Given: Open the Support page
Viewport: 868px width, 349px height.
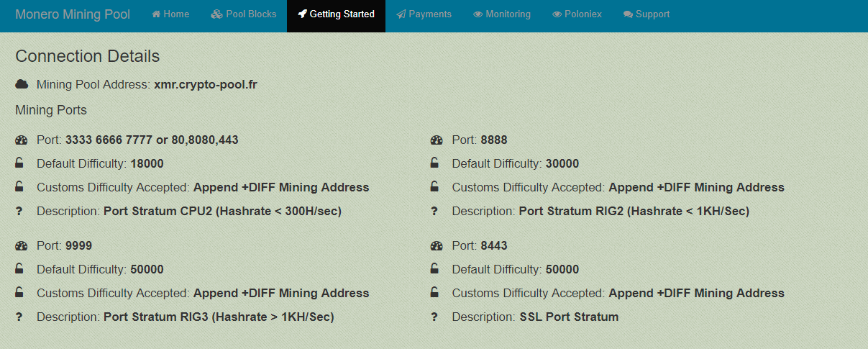Looking at the screenshot, I should [x=647, y=14].
